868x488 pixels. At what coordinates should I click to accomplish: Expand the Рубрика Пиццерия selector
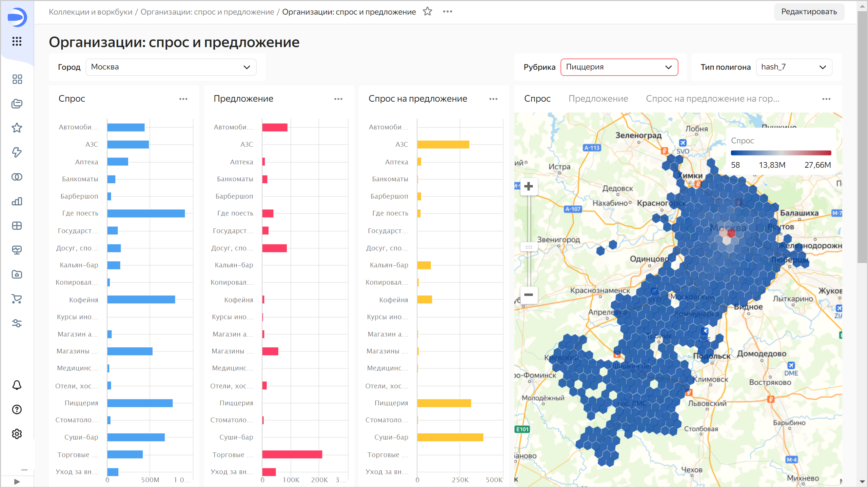pyautogui.click(x=619, y=67)
